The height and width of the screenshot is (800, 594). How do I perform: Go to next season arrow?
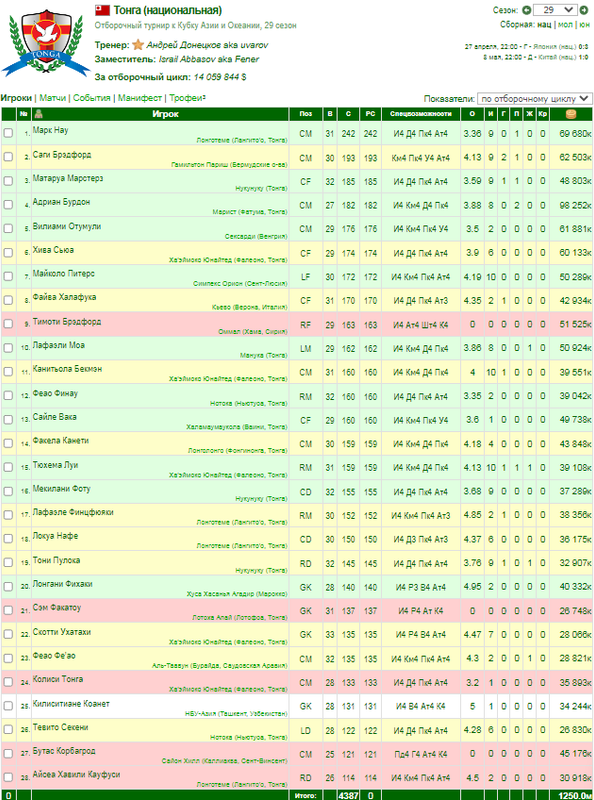583,10
